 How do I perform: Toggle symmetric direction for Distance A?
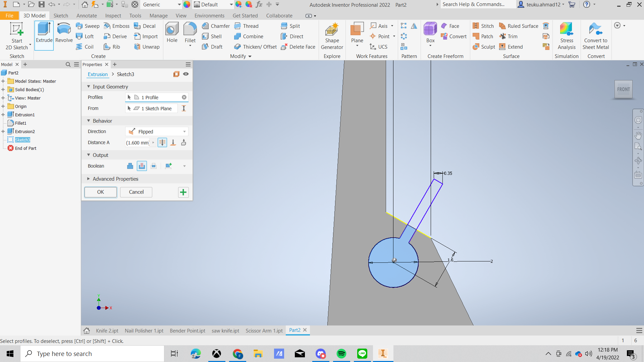click(x=162, y=142)
